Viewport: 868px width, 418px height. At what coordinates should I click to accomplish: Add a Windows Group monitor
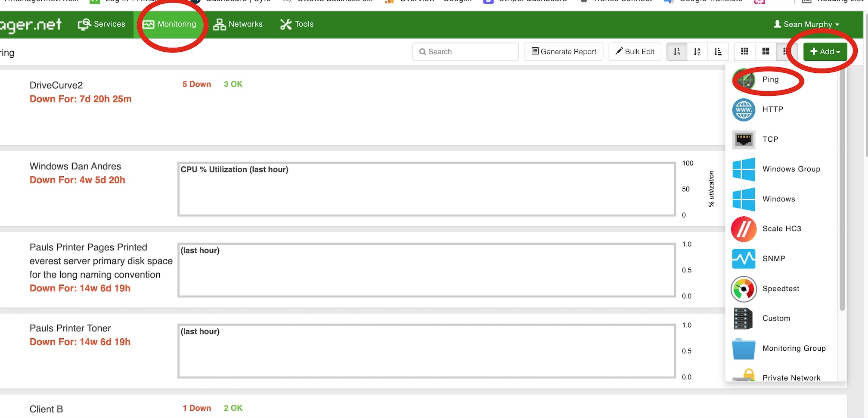(791, 169)
